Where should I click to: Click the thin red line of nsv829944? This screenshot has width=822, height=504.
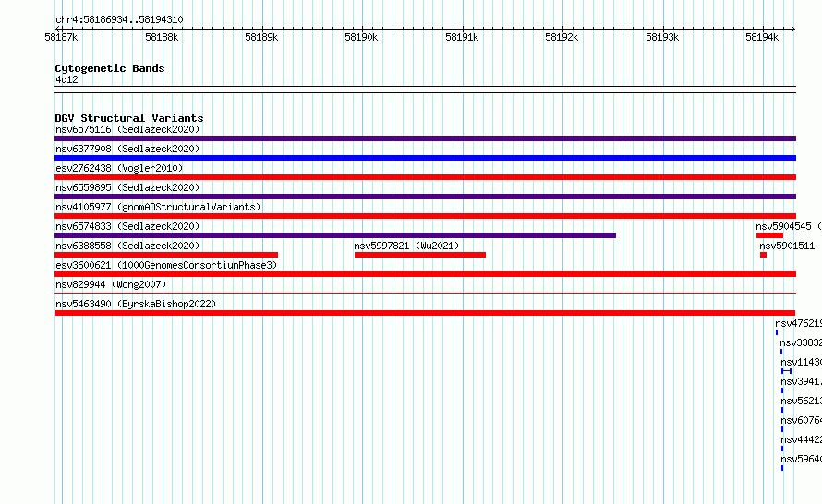click(425, 293)
